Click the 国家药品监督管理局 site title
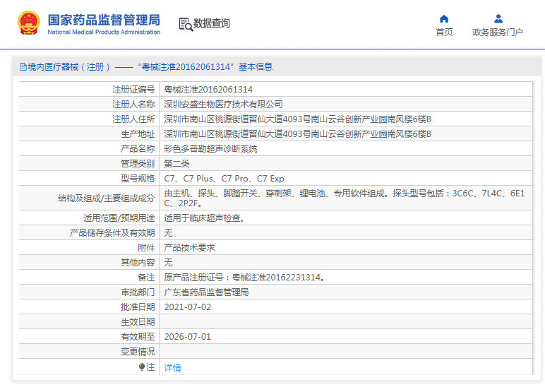The width and height of the screenshot is (545, 392). point(104,19)
